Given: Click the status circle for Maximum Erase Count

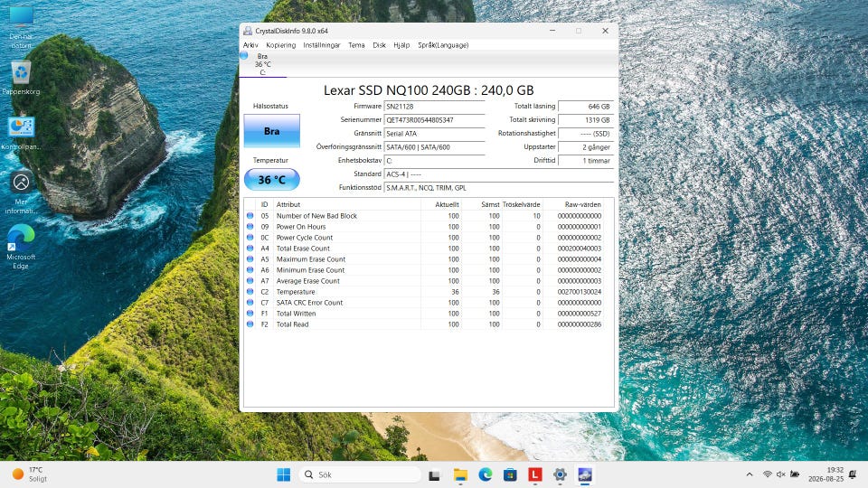Looking at the screenshot, I should (x=250, y=259).
